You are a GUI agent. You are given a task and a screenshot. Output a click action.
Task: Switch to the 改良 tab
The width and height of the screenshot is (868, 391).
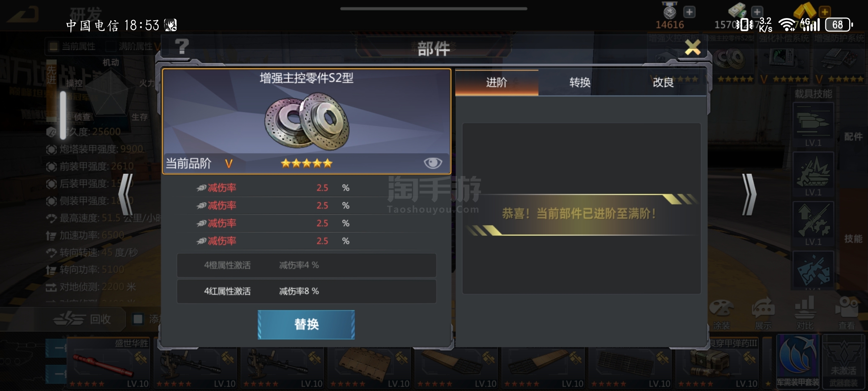click(663, 83)
